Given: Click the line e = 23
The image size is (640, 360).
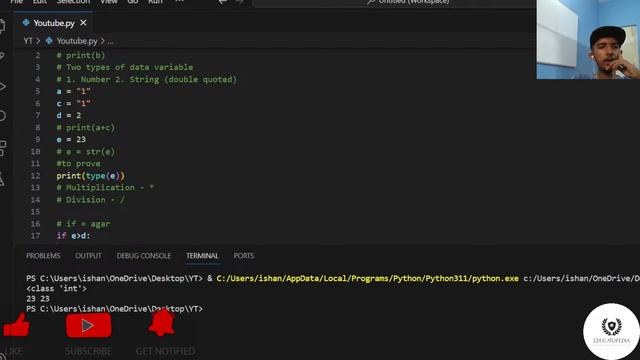Looking at the screenshot, I should 71,140.
